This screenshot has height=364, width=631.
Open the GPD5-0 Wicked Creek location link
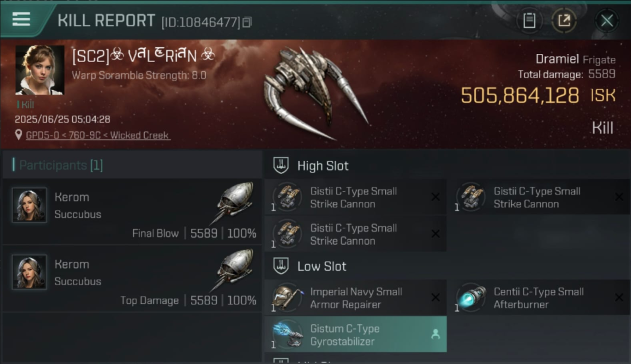98,135
